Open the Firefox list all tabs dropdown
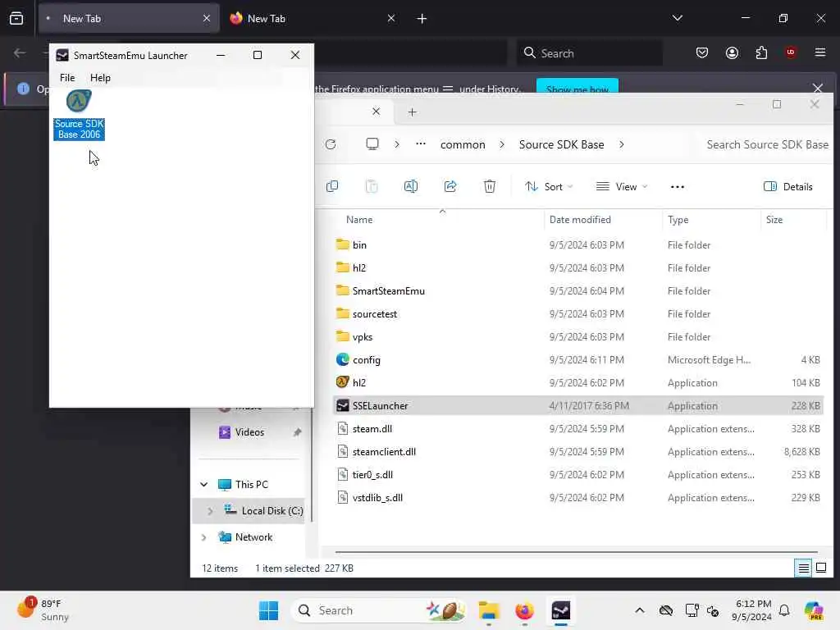 (x=677, y=18)
